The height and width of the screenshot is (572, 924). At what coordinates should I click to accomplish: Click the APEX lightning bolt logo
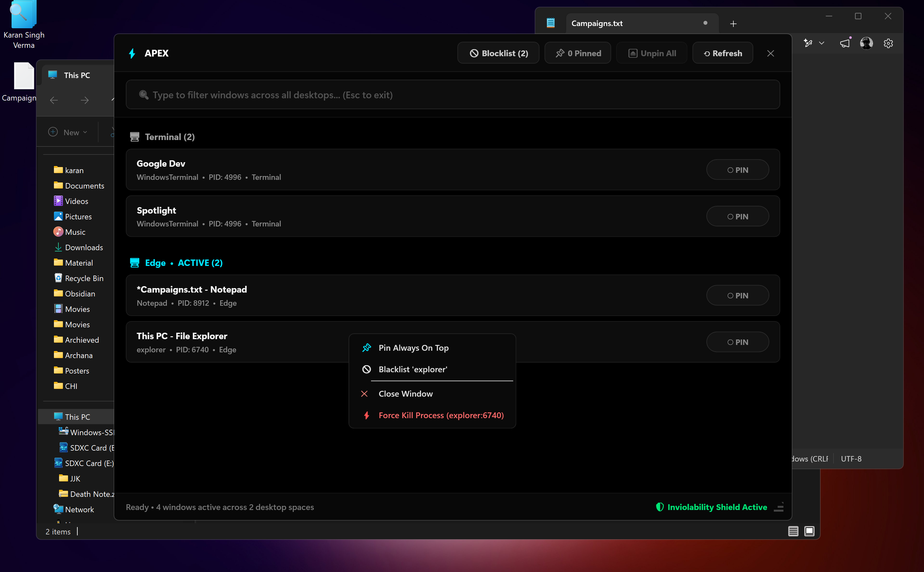(x=132, y=53)
